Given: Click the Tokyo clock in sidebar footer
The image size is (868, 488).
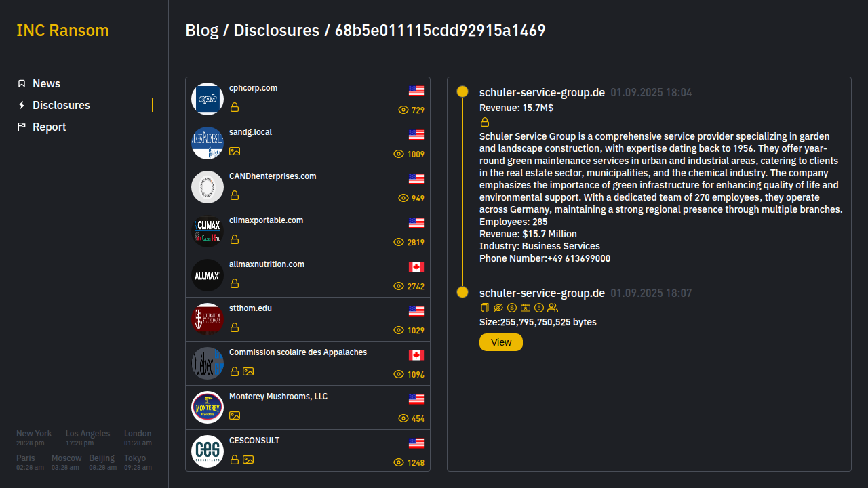Looking at the screenshot, I should point(138,462).
